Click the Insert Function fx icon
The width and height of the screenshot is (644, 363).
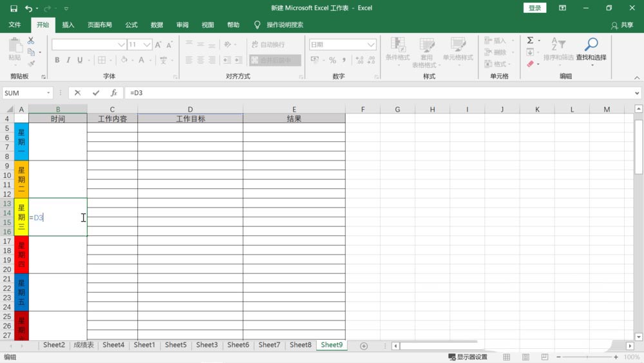[114, 93]
